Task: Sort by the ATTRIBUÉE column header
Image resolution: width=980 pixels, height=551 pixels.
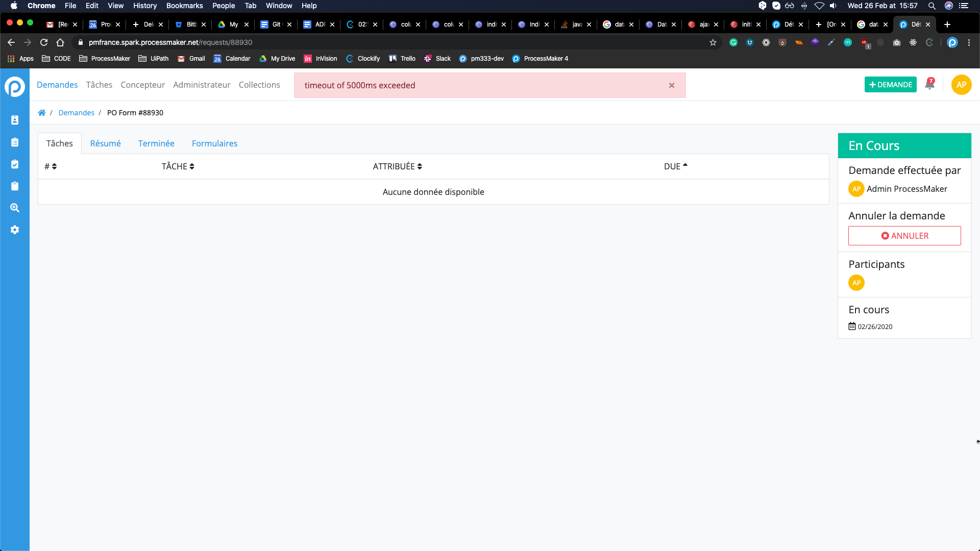Action: click(x=397, y=166)
